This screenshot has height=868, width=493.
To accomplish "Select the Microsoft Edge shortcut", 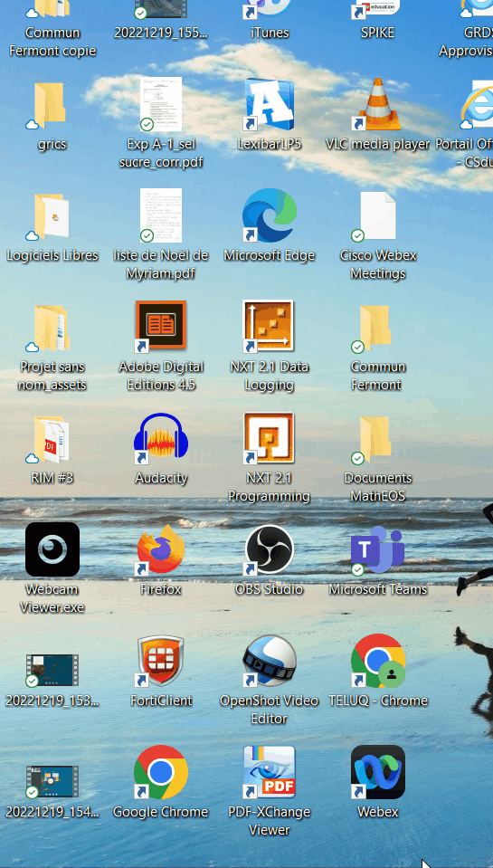I will 270,216.
